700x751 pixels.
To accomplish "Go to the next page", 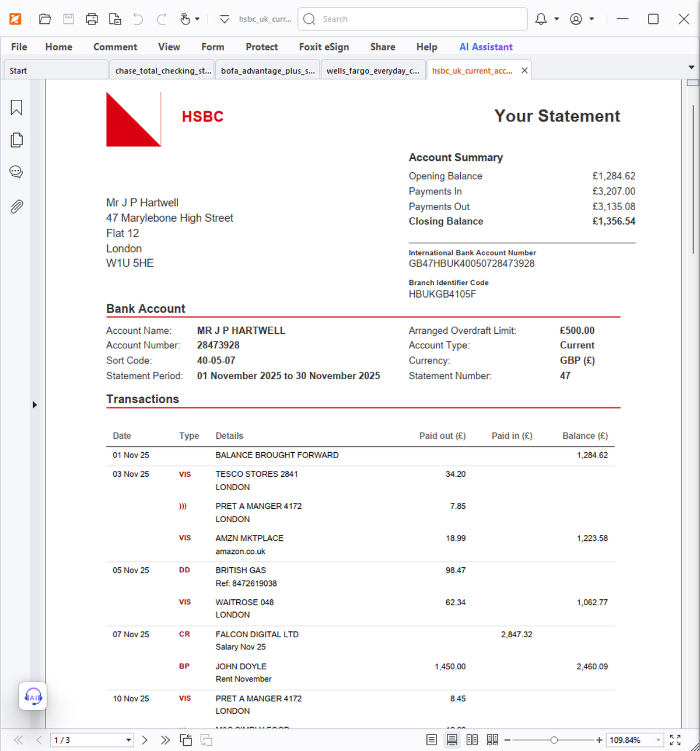I will [x=145, y=740].
